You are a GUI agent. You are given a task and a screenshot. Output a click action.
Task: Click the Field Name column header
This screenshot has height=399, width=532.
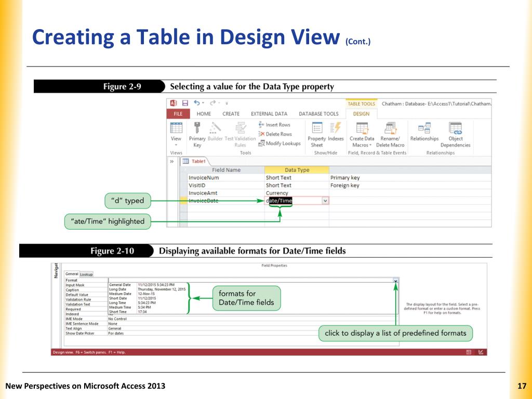click(x=226, y=170)
